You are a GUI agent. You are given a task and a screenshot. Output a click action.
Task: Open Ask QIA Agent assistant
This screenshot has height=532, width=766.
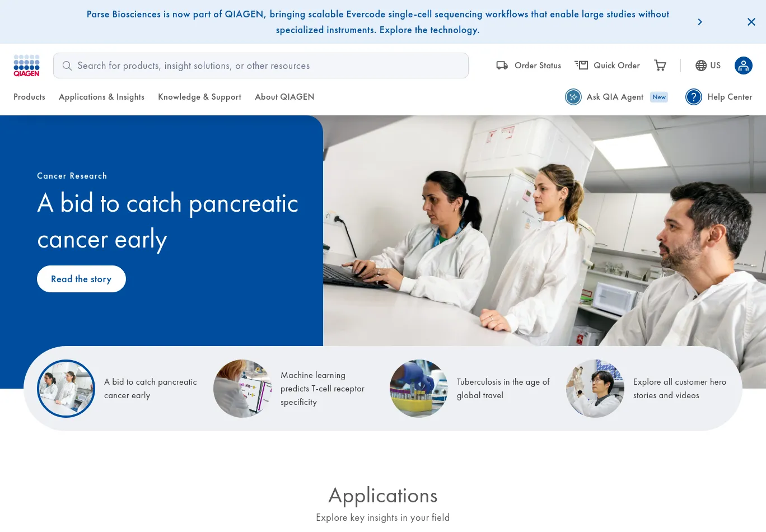[573, 97]
